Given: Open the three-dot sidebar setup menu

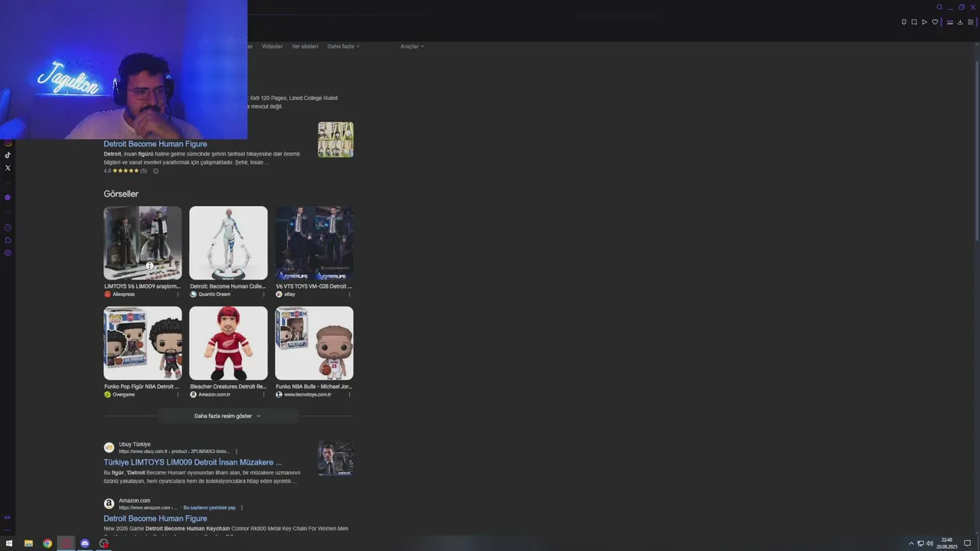Looking at the screenshot, I should (8, 529).
